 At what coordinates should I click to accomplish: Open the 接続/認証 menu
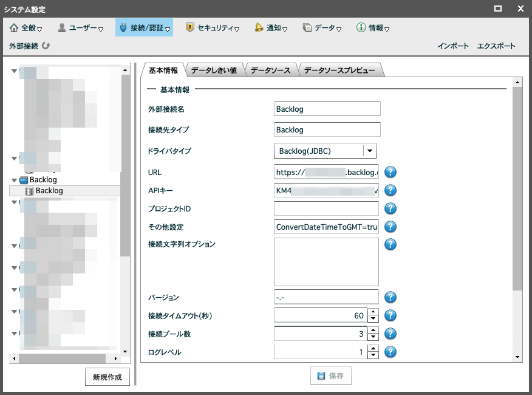(144, 28)
